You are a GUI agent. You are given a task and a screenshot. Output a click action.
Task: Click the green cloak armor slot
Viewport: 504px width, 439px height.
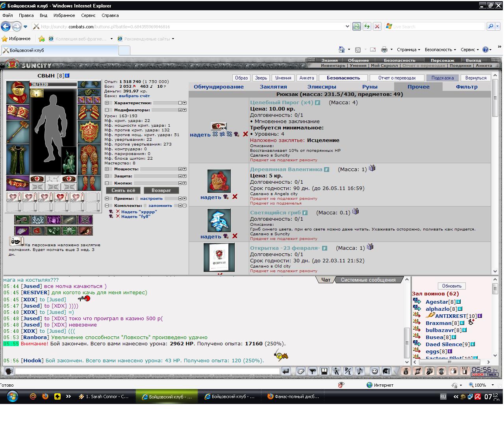(x=17, y=159)
